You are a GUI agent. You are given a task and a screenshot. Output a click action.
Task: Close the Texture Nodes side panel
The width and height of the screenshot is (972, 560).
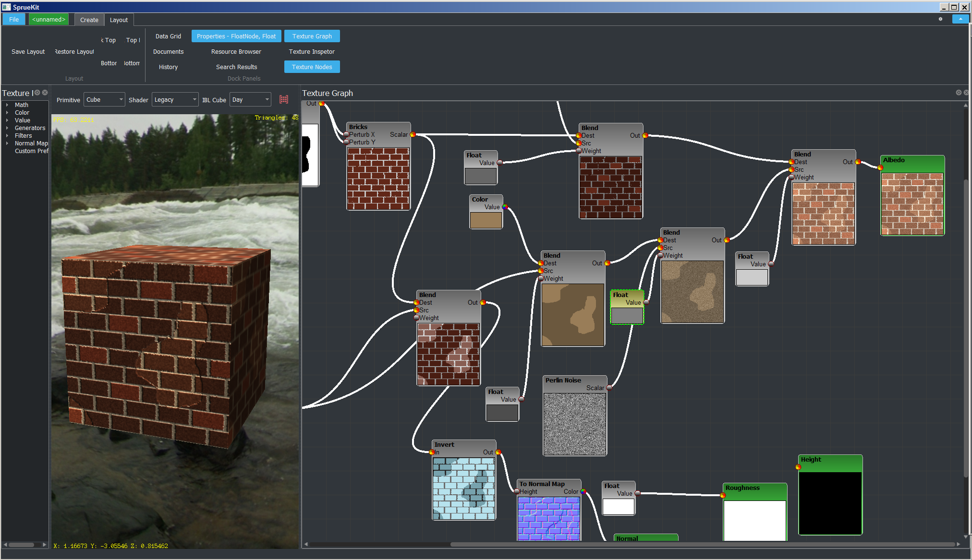pos(45,93)
